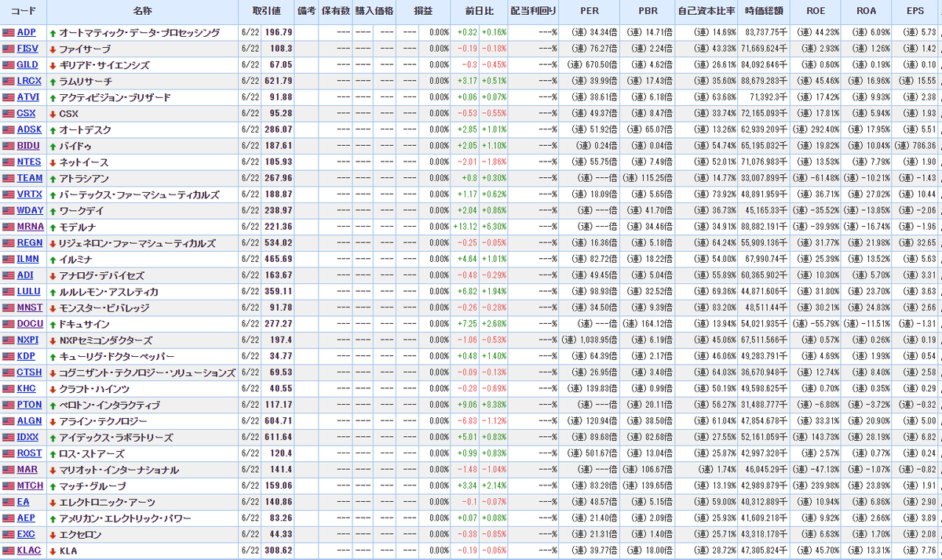Click the 購入価格 column header
Screen dimensions: 942x560
(x=374, y=12)
